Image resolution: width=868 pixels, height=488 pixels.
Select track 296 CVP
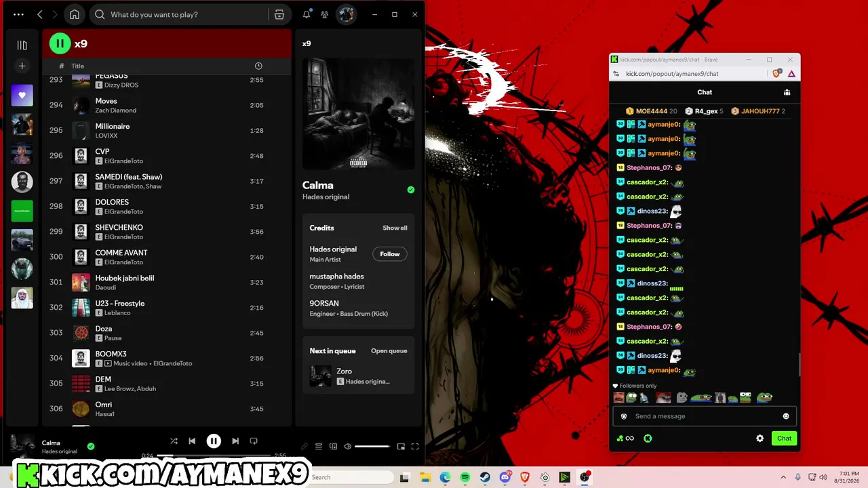(x=167, y=156)
